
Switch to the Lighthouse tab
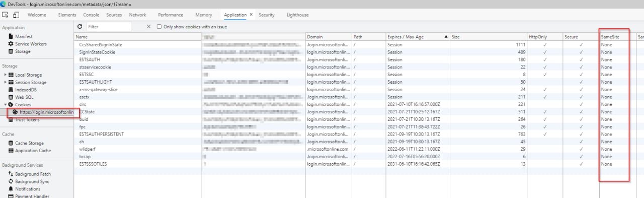(x=298, y=15)
